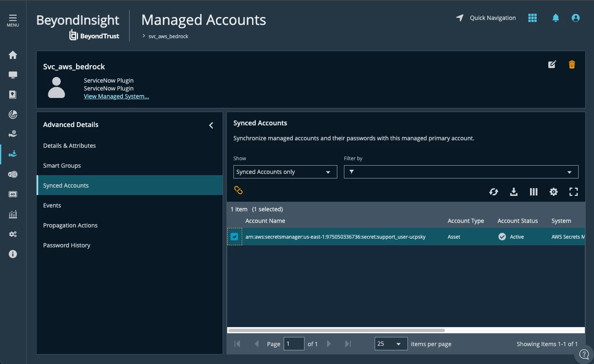The width and height of the screenshot is (594, 364).
Task: Open the bar chart analytics sidebar icon
Action: [13, 214]
